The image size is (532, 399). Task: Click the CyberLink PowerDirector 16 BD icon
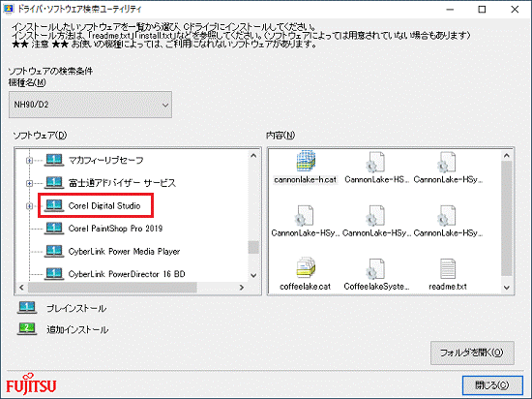click(54, 273)
